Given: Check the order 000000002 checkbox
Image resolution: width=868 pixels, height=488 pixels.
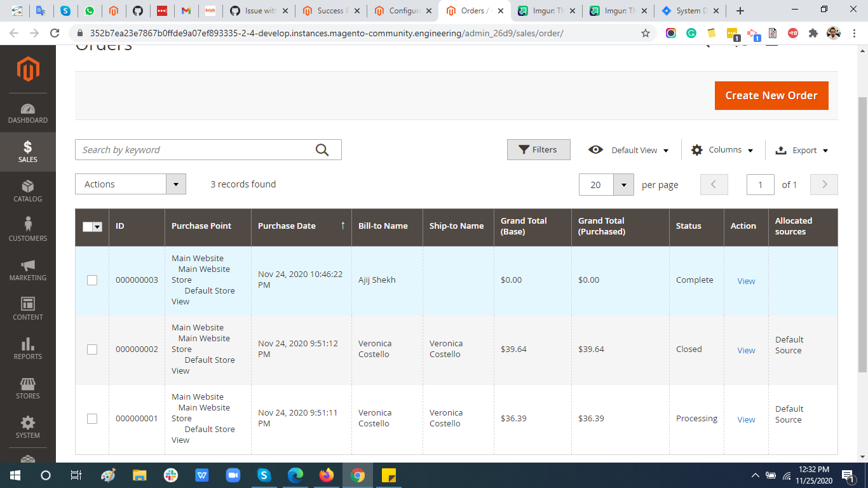Looking at the screenshot, I should tap(92, 349).
